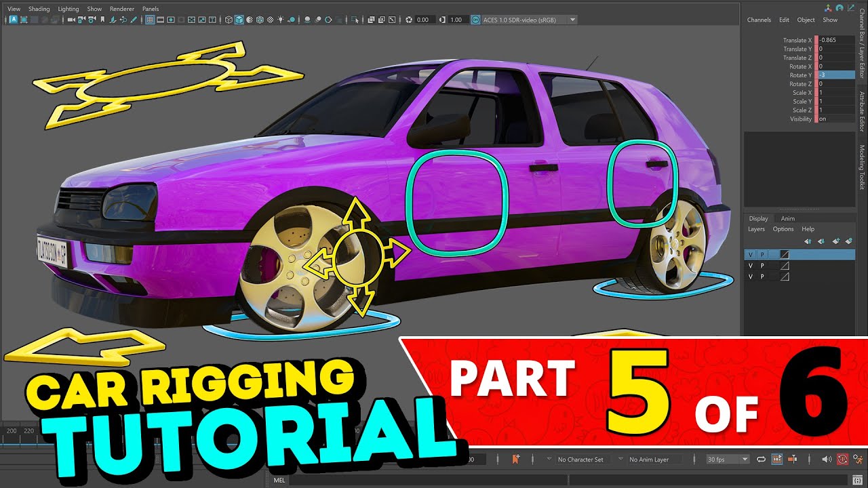Image resolution: width=868 pixels, height=488 pixels.
Task: Toggle the playback Loop icon
Action: click(761, 459)
